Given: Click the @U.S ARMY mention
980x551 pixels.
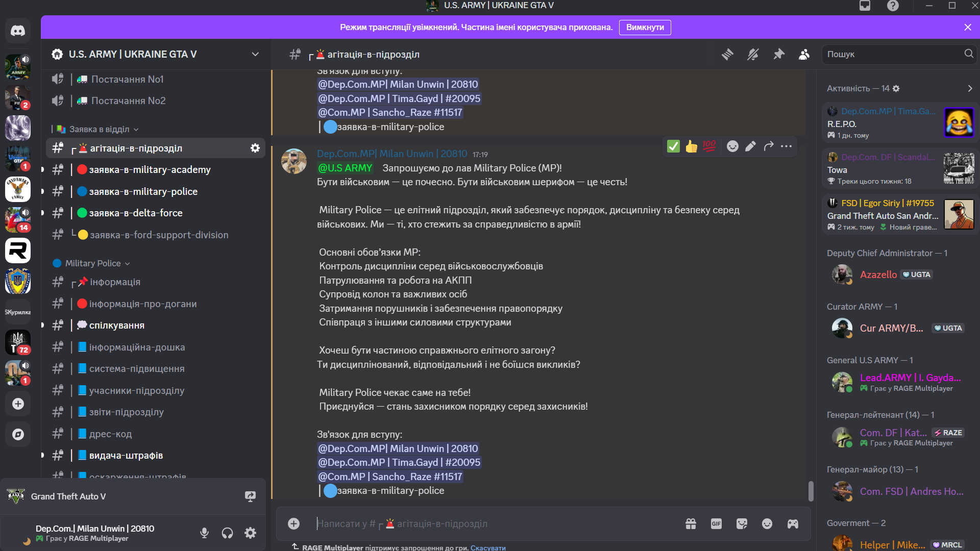Looking at the screenshot, I should [345, 168].
